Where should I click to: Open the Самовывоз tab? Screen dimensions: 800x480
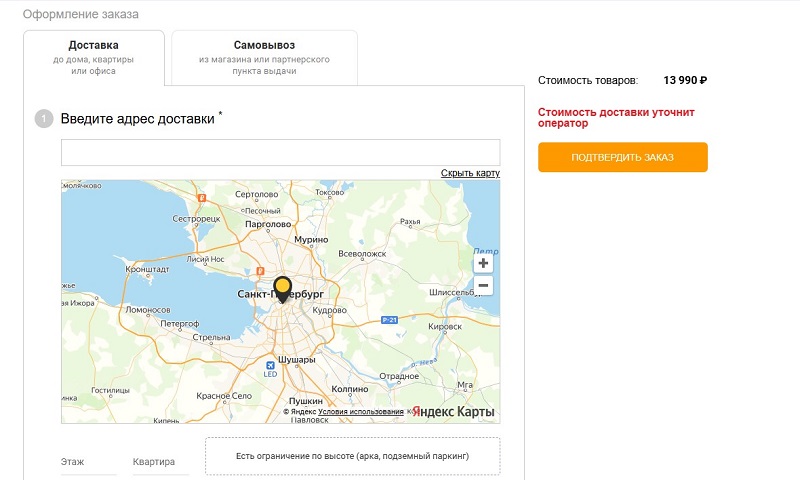[x=264, y=58]
